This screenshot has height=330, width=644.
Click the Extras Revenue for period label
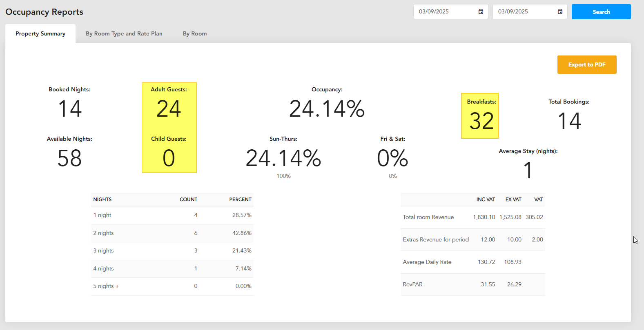point(436,239)
